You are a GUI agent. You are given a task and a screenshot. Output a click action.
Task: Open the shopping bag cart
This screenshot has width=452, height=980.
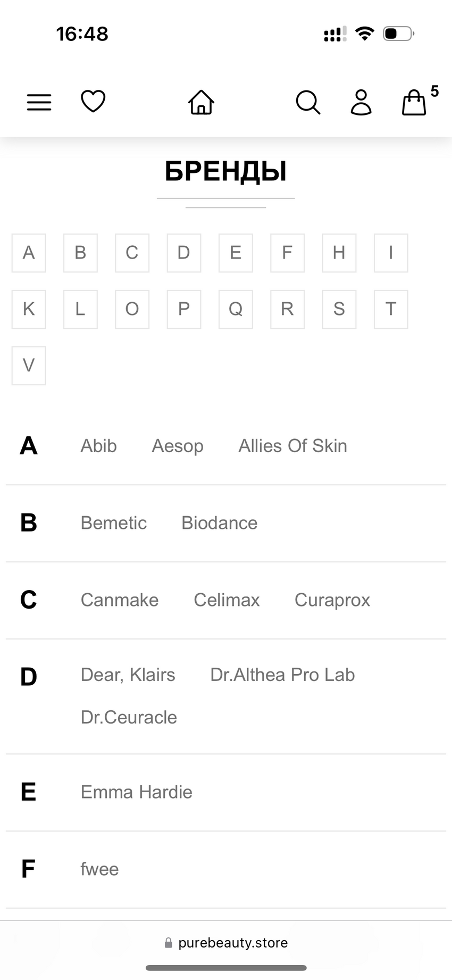tap(414, 102)
